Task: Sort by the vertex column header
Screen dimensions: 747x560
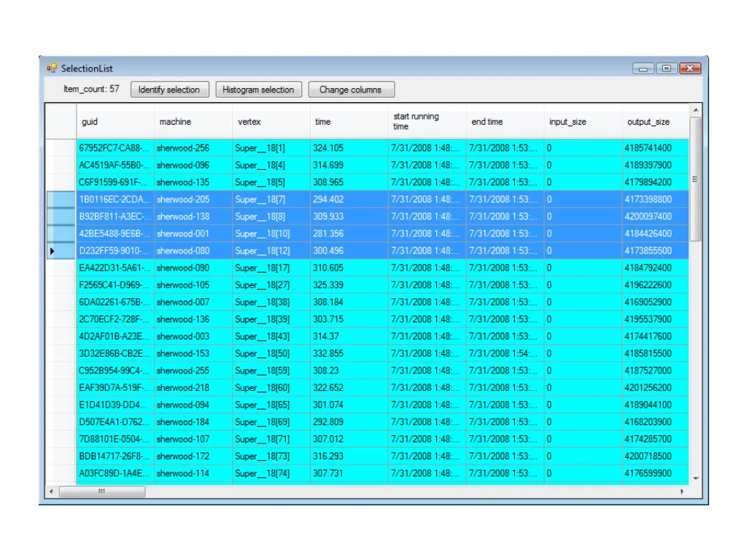Action: point(271,122)
